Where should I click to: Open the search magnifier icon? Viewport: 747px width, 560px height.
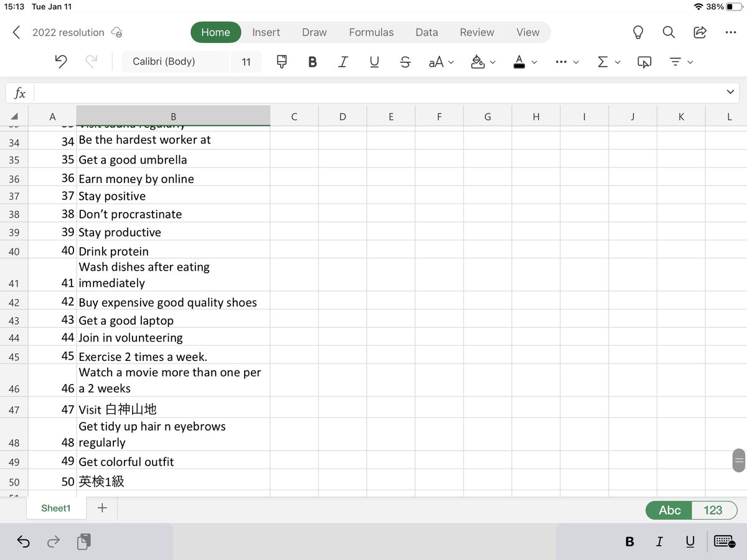(x=669, y=32)
